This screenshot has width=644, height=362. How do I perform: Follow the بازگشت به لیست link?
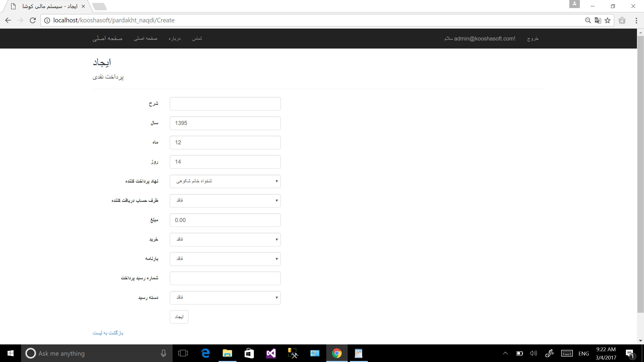coord(108,333)
